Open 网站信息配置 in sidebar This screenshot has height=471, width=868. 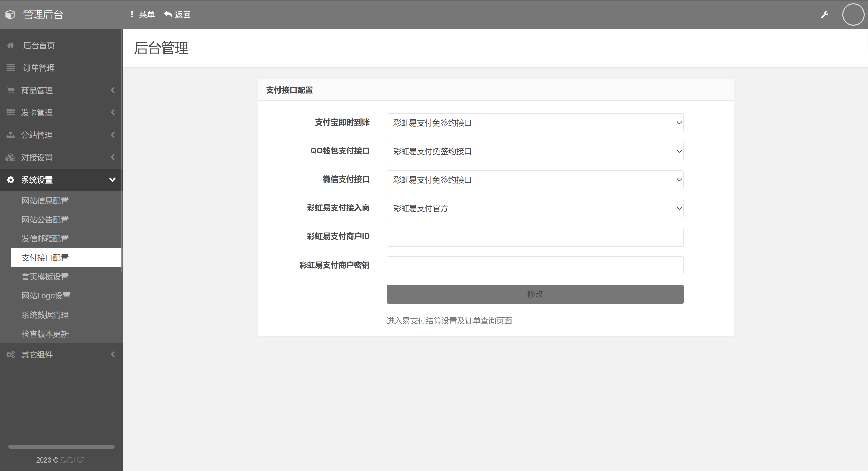tap(45, 201)
